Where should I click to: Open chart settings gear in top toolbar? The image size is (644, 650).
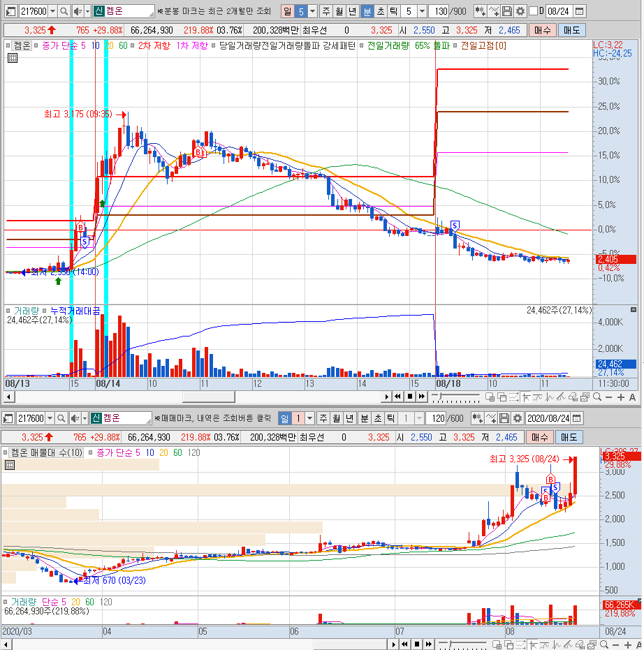pos(520,11)
